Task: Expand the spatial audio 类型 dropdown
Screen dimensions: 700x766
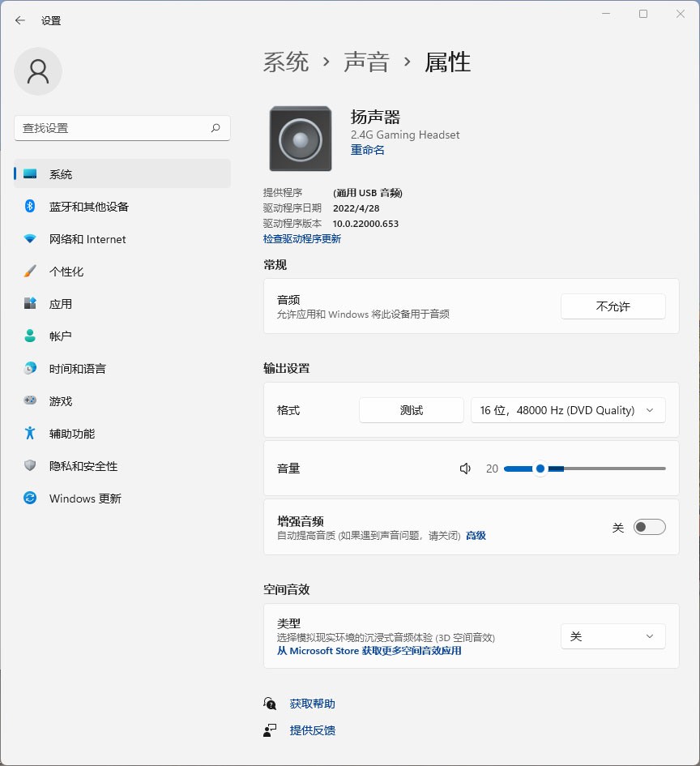Action: [x=612, y=636]
